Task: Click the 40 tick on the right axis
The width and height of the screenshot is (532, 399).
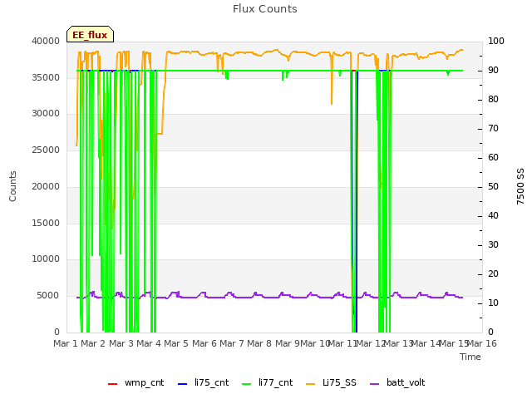Action: 493,216
